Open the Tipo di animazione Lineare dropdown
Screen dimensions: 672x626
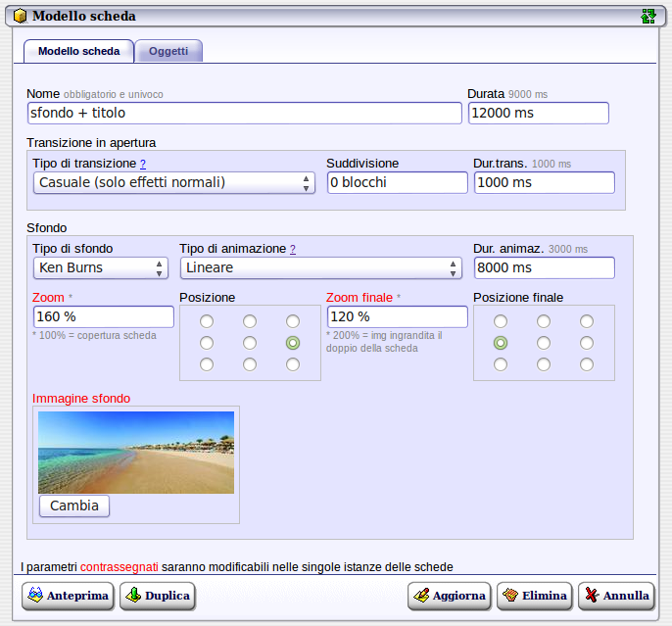(x=320, y=267)
